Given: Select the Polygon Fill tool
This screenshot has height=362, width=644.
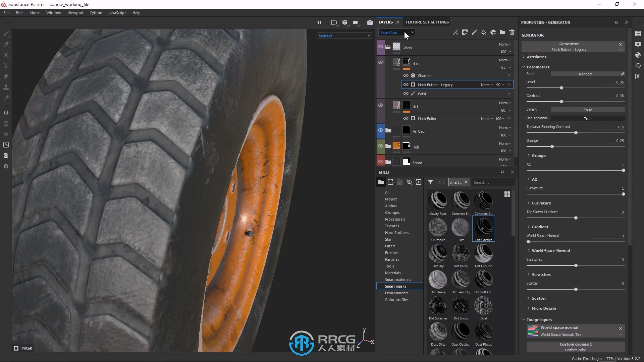Looking at the screenshot, I should click(6, 66).
